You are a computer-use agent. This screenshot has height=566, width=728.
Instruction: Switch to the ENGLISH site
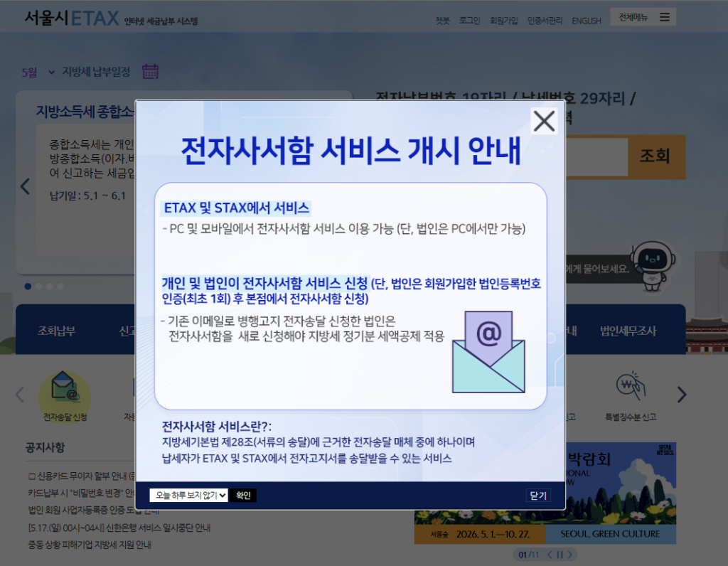tap(586, 21)
